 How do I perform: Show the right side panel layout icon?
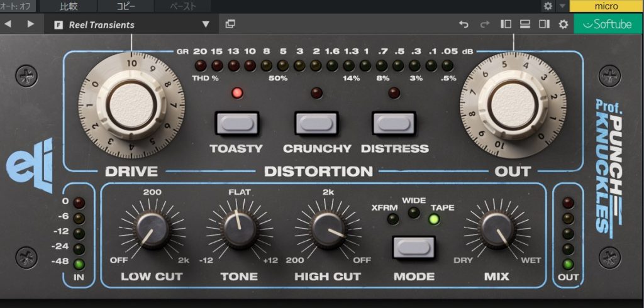pyautogui.click(x=544, y=25)
